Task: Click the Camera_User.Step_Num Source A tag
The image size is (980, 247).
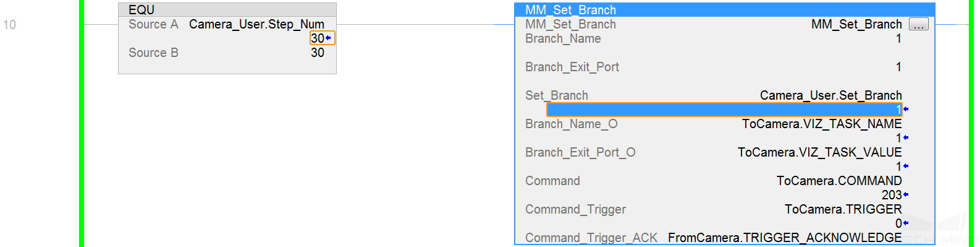Action: tap(256, 24)
